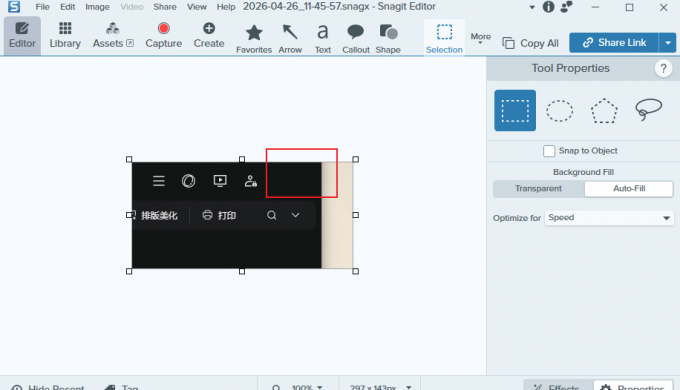Click the Share Link button

click(614, 43)
